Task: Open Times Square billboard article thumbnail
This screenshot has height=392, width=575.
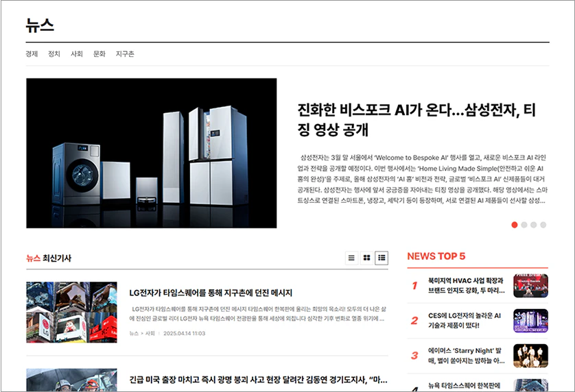Action: point(72,312)
